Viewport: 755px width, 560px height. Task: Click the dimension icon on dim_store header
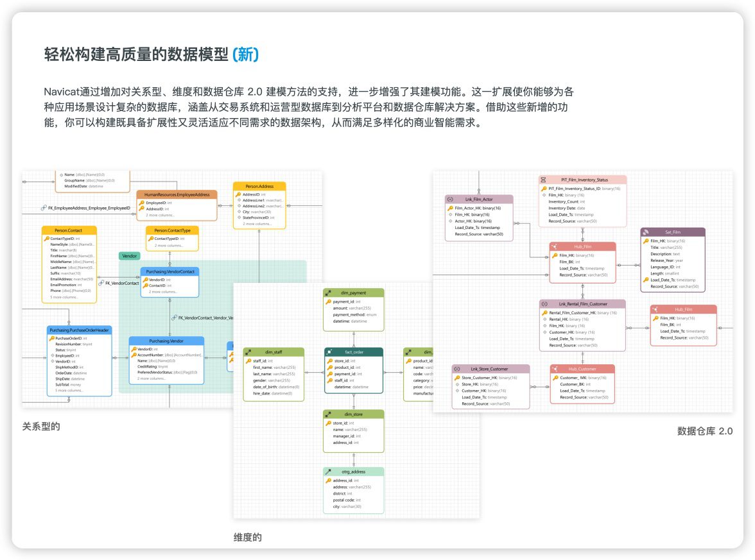pyautogui.click(x=328, y=415)
